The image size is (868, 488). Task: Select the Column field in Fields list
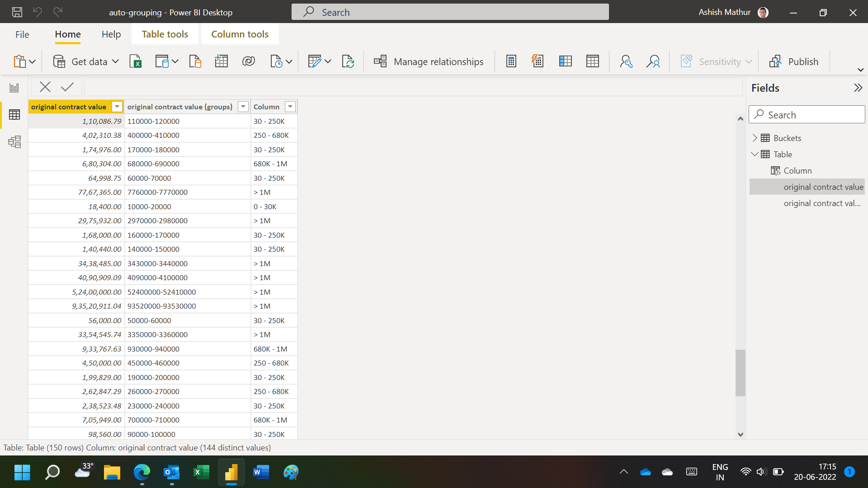click(x=797, y=170)
